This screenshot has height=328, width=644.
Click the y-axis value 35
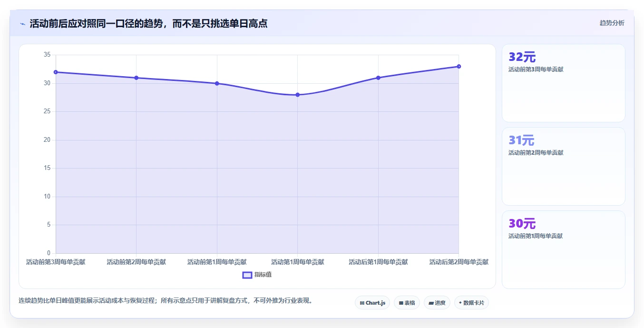[x=47, y=55]
